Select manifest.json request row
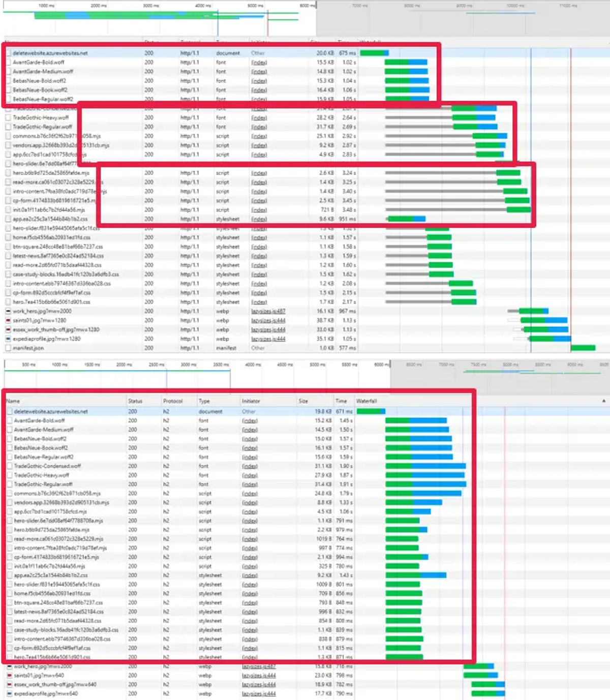Screen dimensions: 610x700 28,348
